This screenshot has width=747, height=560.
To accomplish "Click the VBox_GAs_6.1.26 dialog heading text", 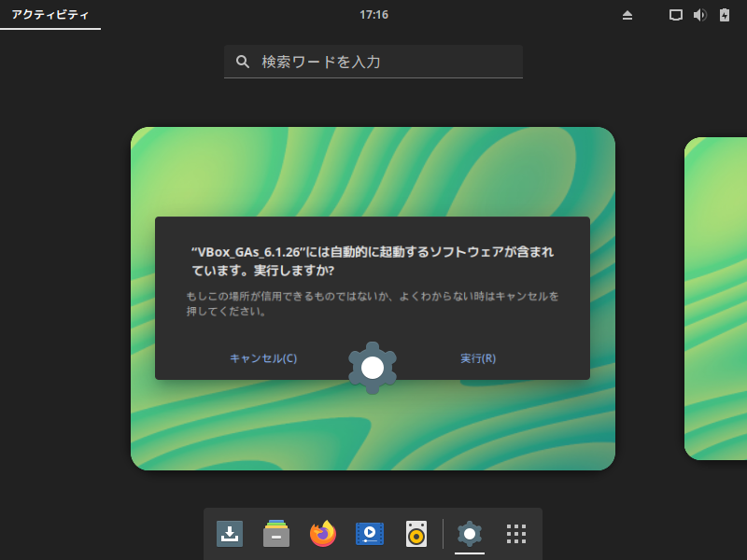I will (373, 261).
